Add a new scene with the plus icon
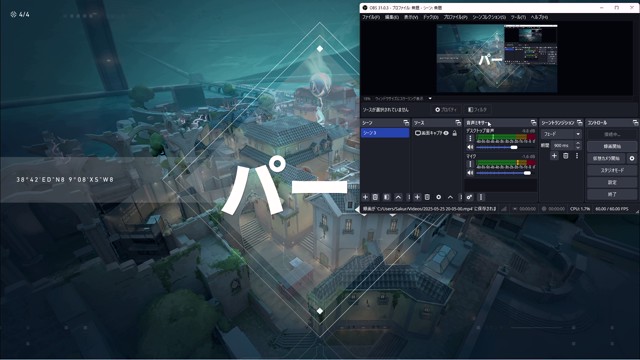640x360 pixels. [365, 197]
